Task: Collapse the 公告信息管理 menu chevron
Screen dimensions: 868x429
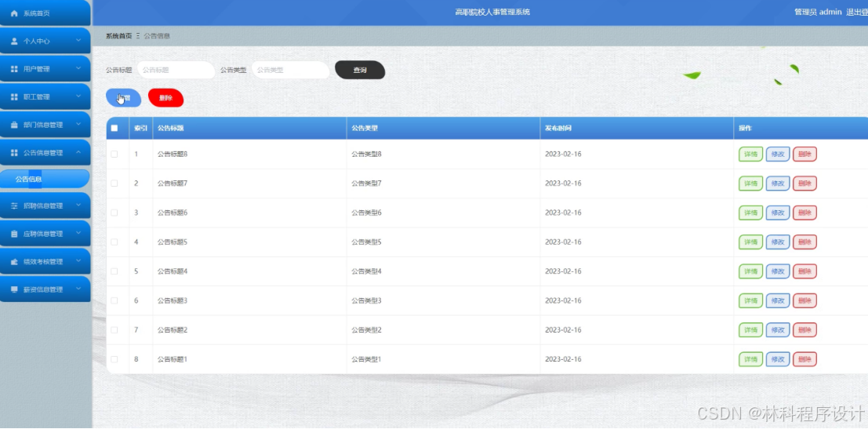Action: [78, 152]
